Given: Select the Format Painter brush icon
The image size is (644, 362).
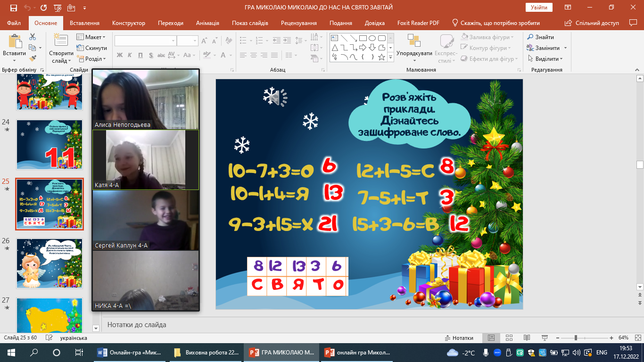Looking at the screenshot, I should coord(33,58).
